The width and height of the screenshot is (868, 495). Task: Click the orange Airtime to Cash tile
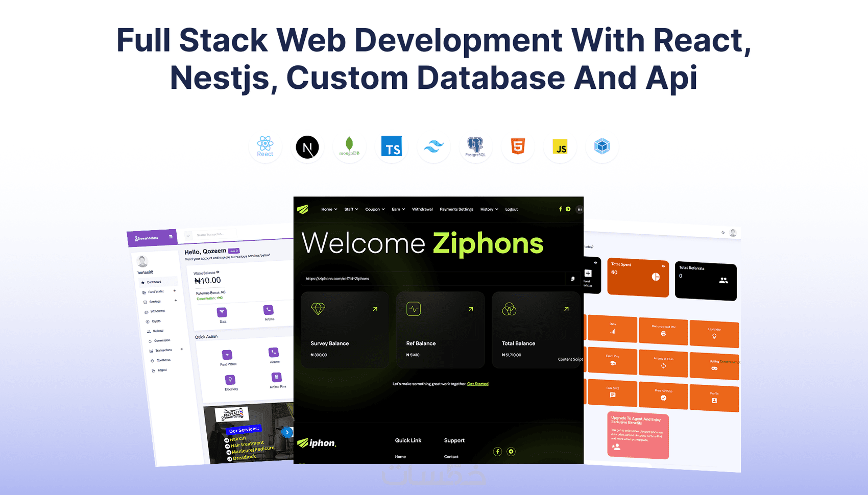coord(663,363)
